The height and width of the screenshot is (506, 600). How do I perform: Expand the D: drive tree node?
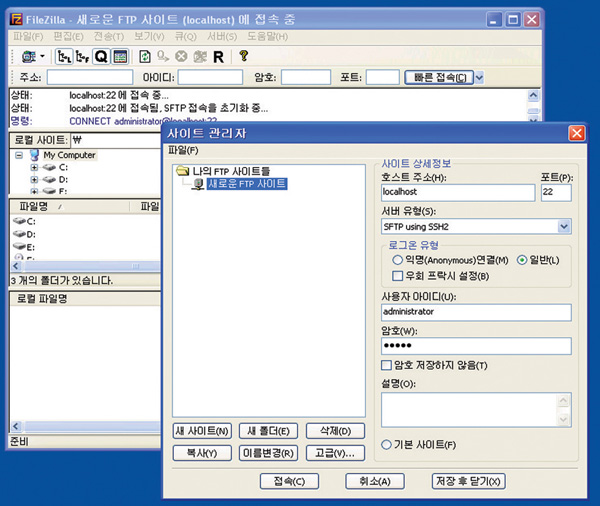pos(34,179)
